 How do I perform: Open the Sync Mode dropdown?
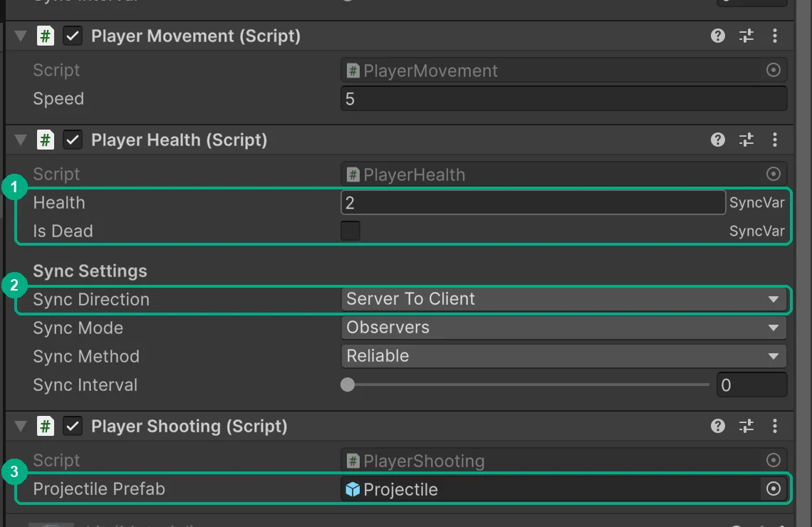coord(563,328)
